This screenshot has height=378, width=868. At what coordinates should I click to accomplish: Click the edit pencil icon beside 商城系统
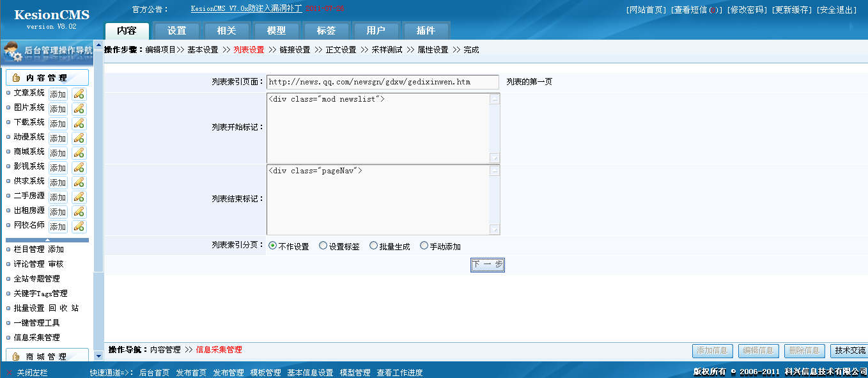coord(79,153)
